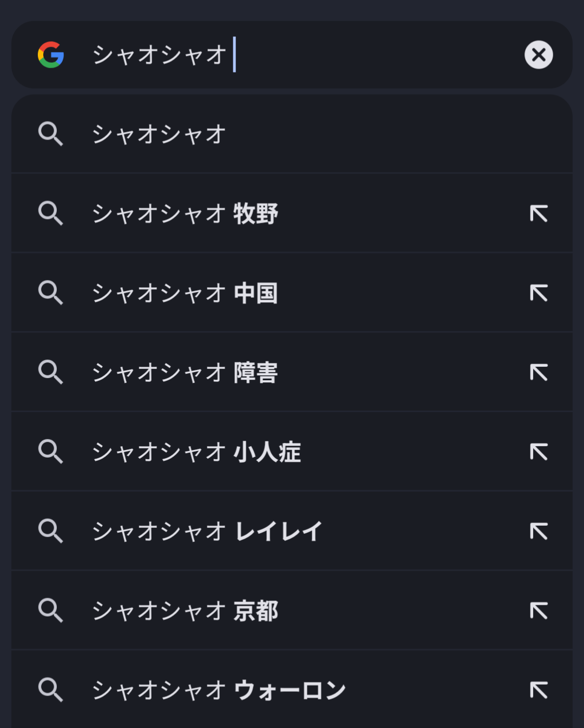Fill search box using 牧野 arrow icon

coord(539,214)
